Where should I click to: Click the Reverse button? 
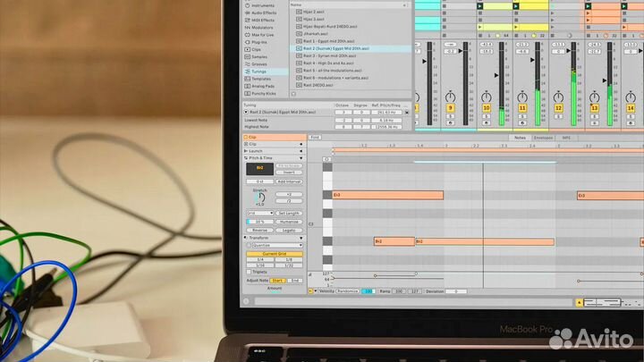pyautogui.click(x=259, y=231)
